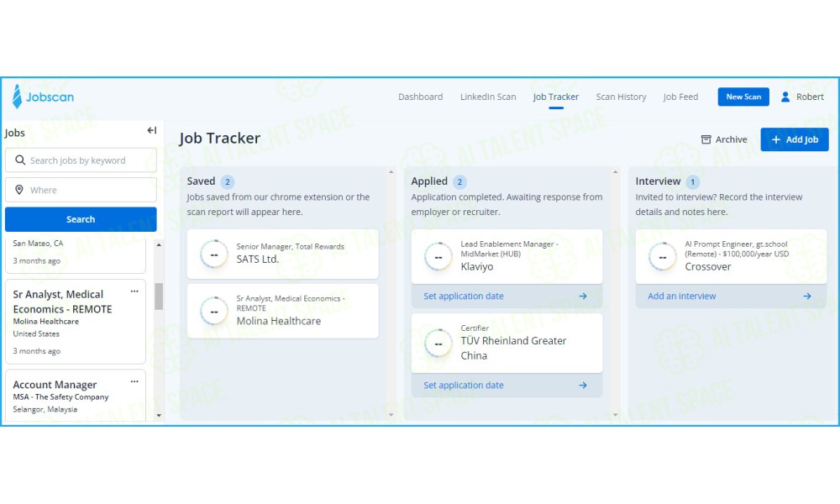Image resolution: width=840 pixels, height=504 pixels.
Task: Click the Where location field
Action: click(x=81, y=190)
